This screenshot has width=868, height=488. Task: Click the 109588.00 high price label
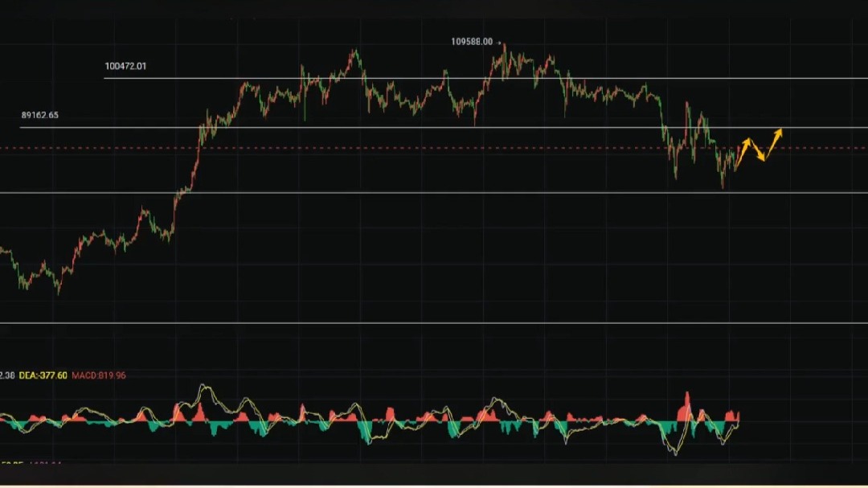click(x=471, y=41)
